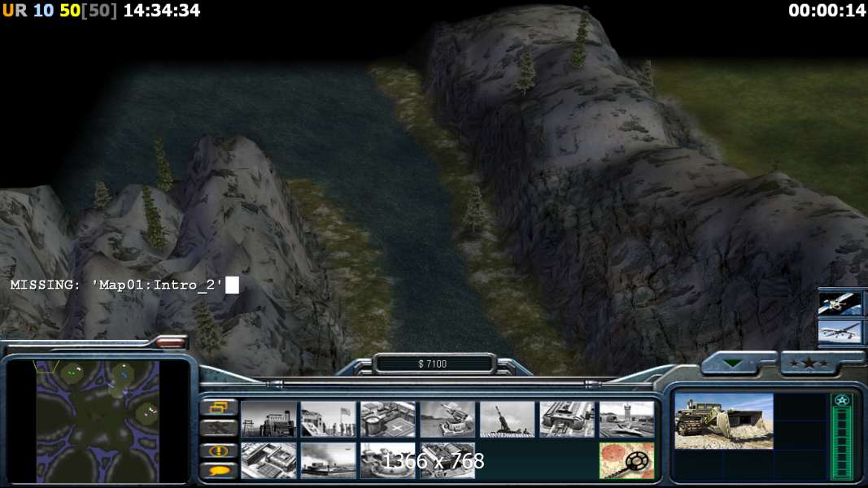868x488 pixels.
Task: Click the 14:34:34 clock readout
Action: point(162,11)
